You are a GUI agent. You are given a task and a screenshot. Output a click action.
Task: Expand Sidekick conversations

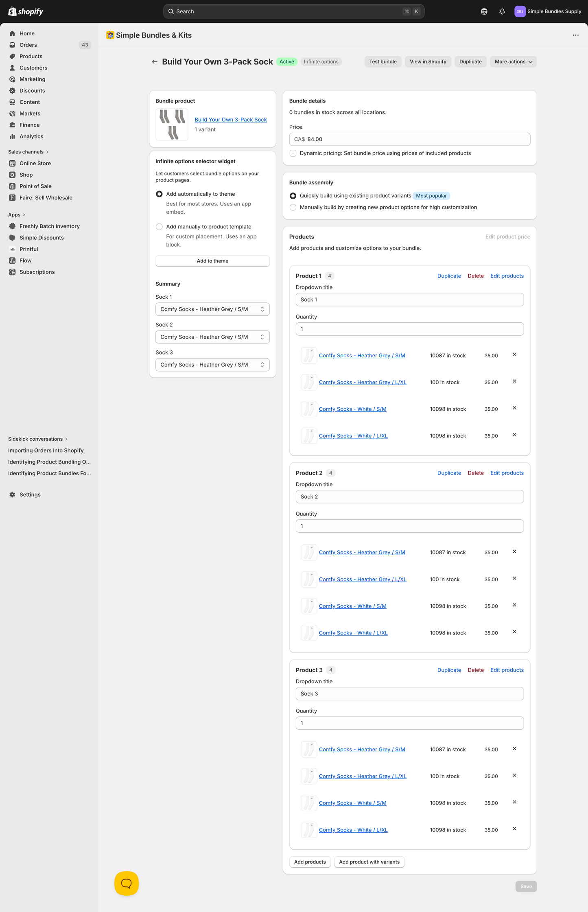coord(38,439)
